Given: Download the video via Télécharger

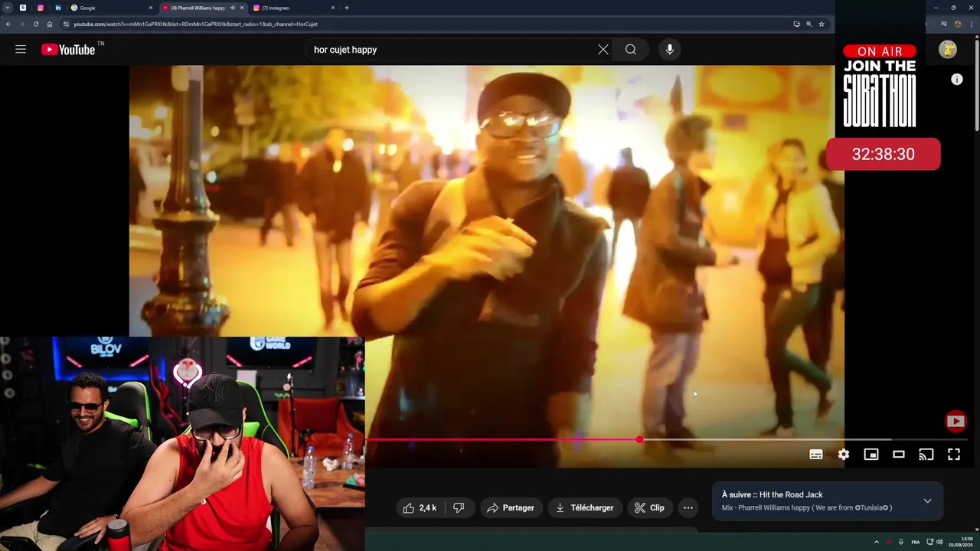Looking at the screenshot, I should pos(585,508).
